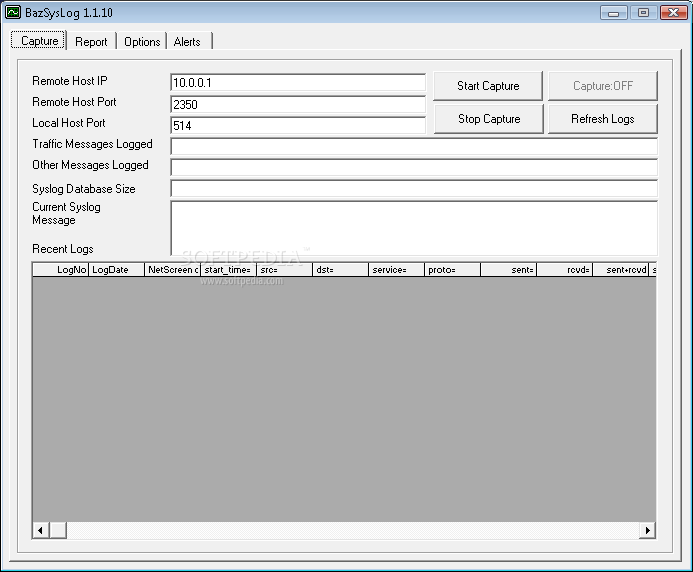693x572 pixels.
Task: Click the Remote Host Port label
Action: pos(74,102)
